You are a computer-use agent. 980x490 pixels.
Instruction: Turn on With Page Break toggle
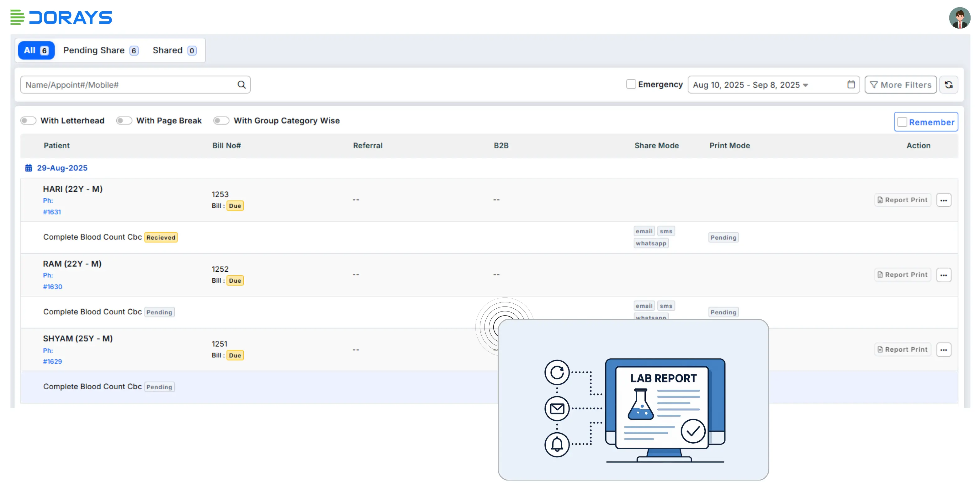[124, 120]
